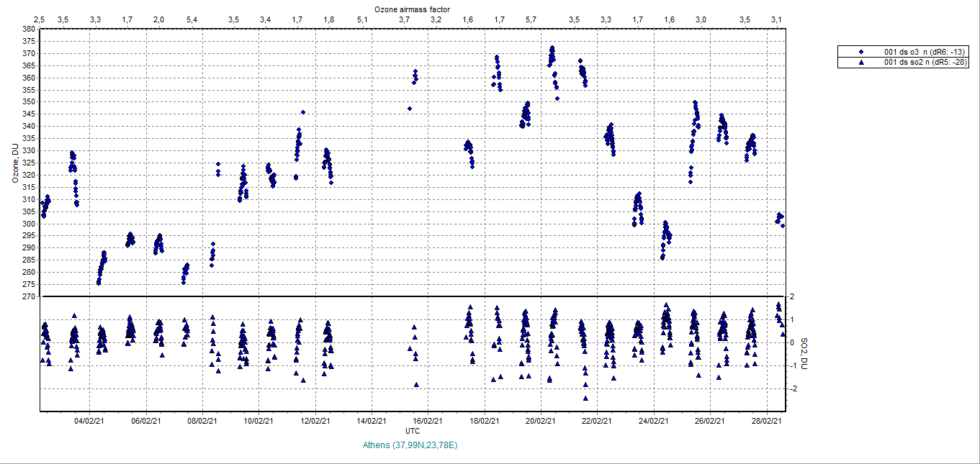Click the 'Ozone airmass factor' axis title
The width and height of the screenshot is (980, 464).
[x=412, y=9]
